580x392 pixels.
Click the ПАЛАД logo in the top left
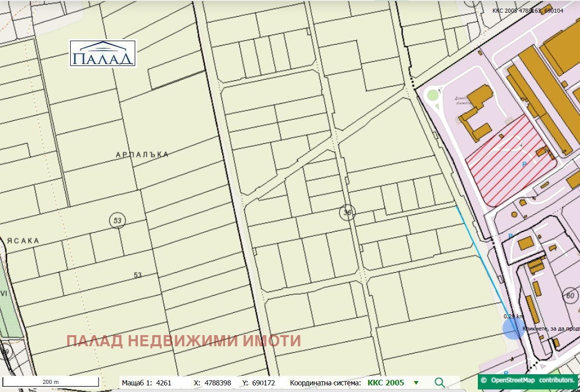[103, 54]
